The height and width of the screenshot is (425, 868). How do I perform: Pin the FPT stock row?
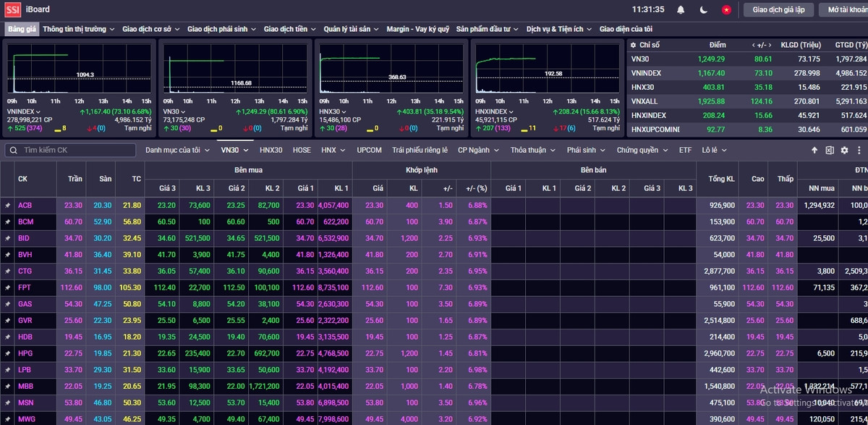coord(8,287)
